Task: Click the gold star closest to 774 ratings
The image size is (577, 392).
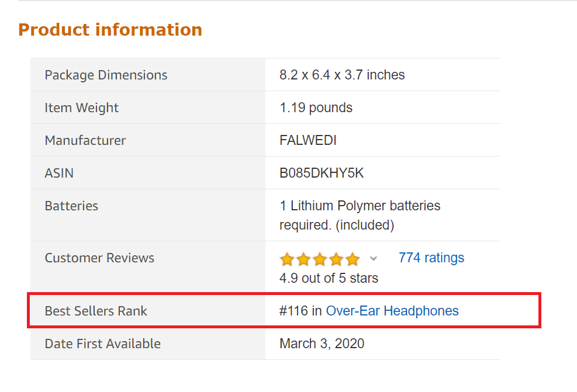Action: click(353, 258)
